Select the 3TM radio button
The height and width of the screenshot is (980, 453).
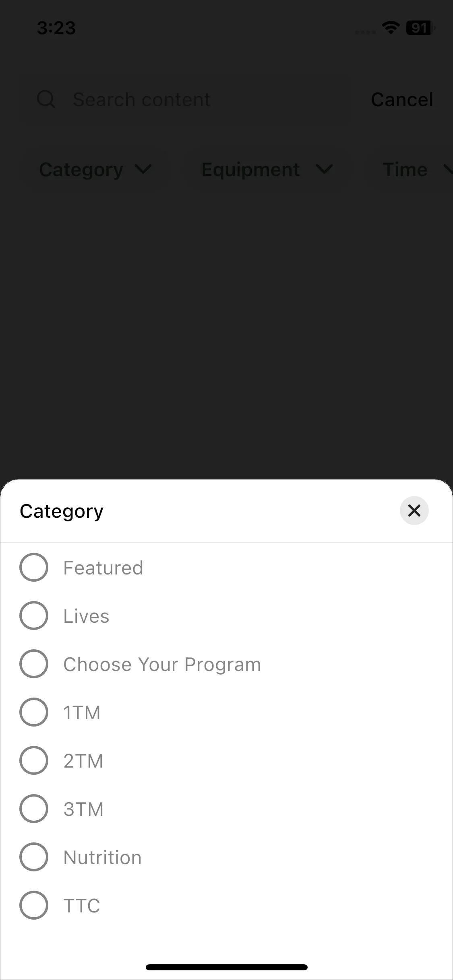point(34,809)
